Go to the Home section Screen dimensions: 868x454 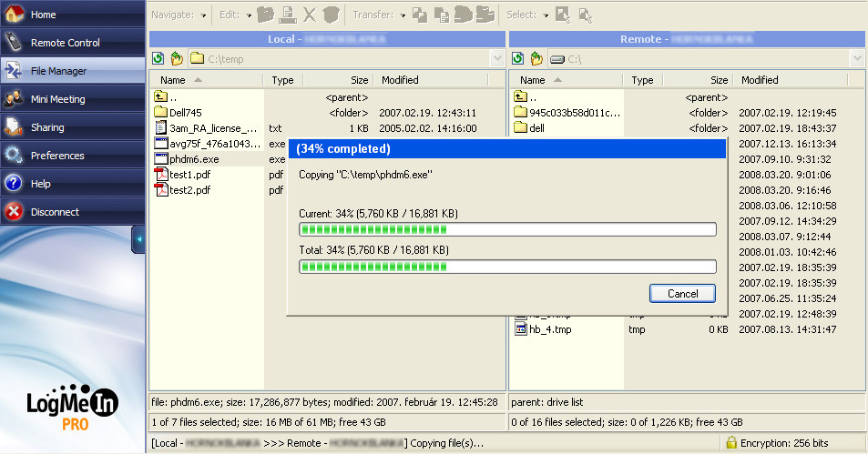(x=73, y=15)
